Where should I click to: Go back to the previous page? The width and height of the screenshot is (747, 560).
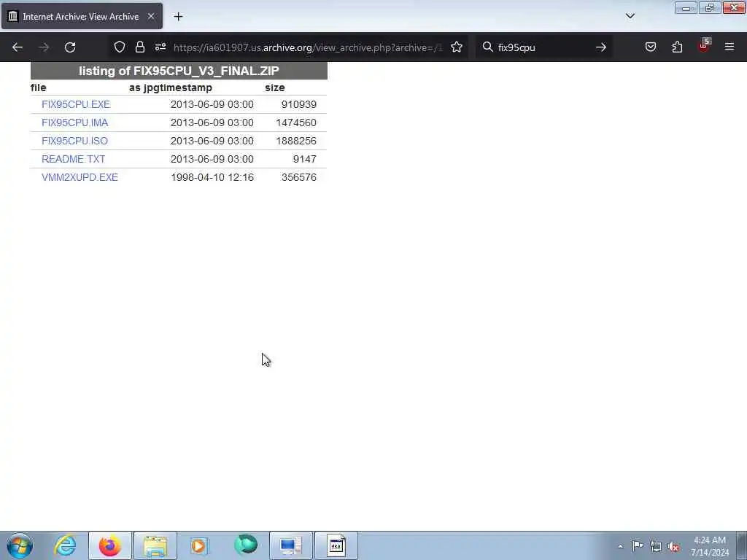tap(18, 47)
